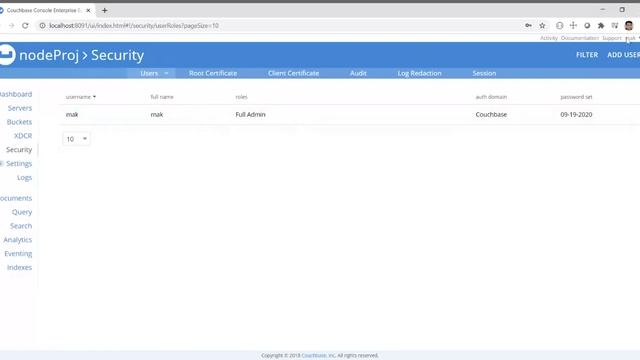Viewport: 640px width, 360px height.
Task: Open Documentation link in top bar
Action: pyautogui.click(x=580, y=38)
